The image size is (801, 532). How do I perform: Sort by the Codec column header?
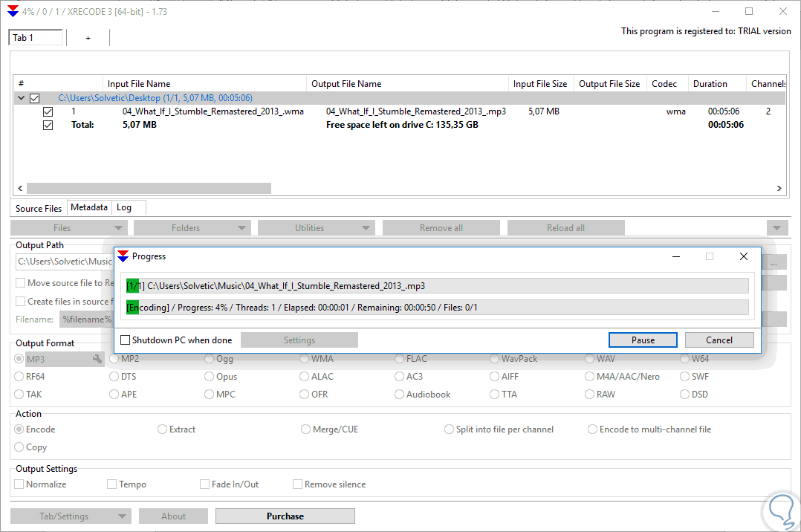click(x=667, y=83)
